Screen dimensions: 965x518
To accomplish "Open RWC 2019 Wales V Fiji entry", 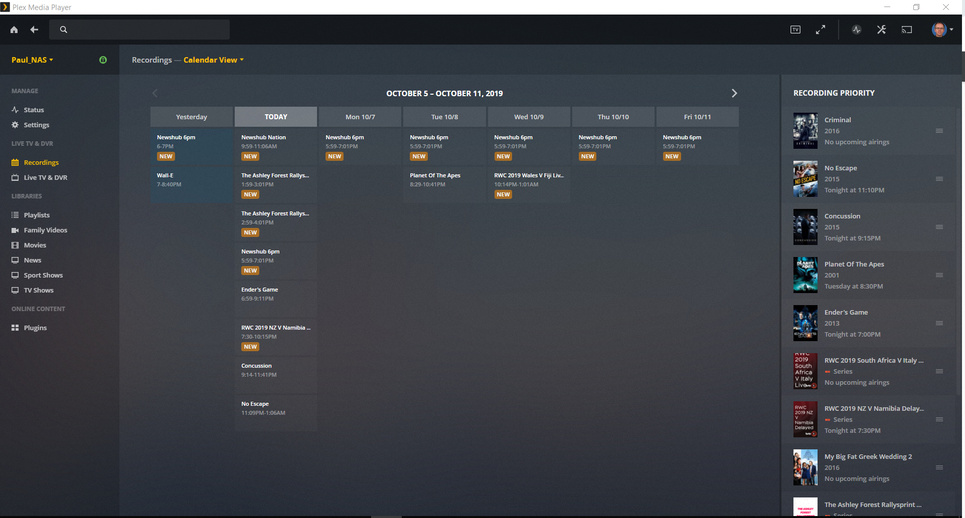I will tap(529, 185).
